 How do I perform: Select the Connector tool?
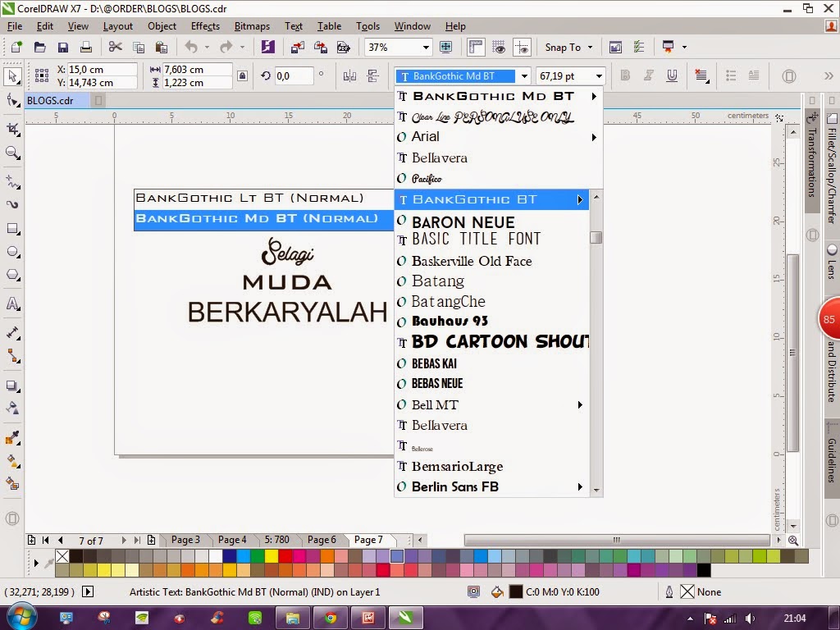point(11,356)
